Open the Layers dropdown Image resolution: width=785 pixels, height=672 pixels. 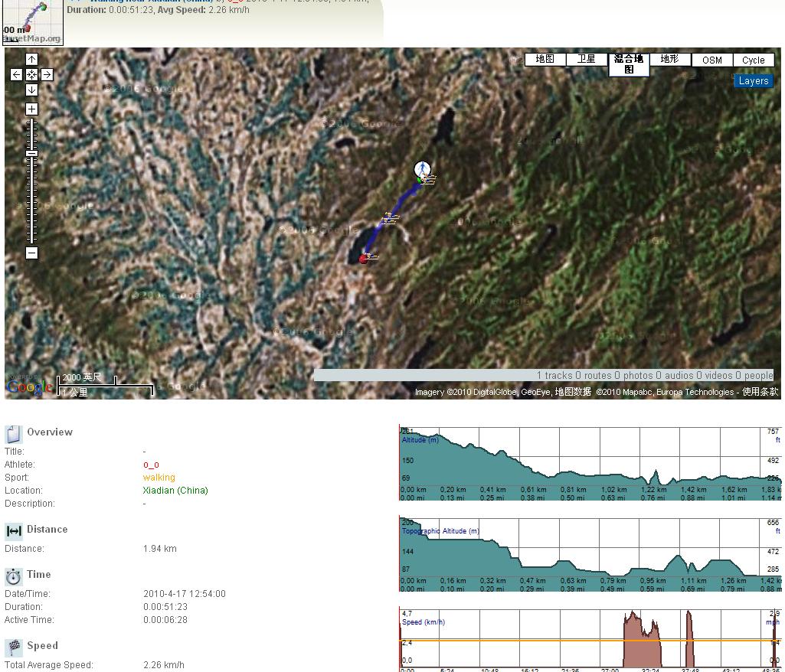[x=754, y=81]
